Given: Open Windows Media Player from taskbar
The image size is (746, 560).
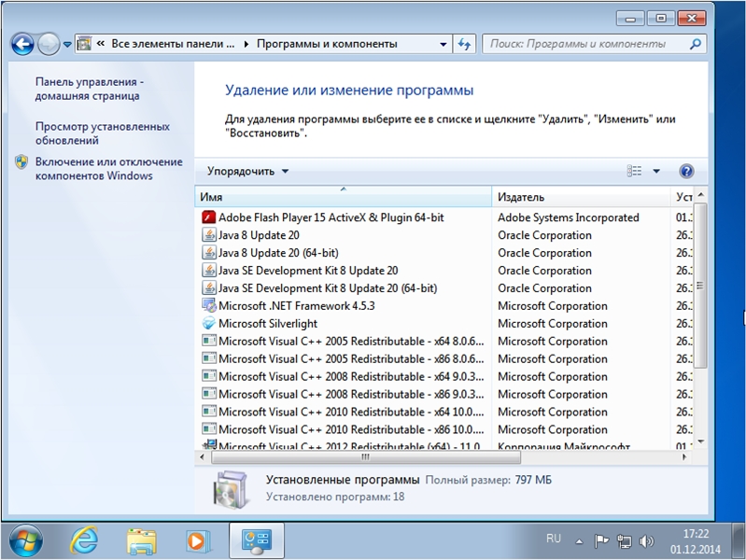Looking at the screenshot, I should pyautogui.click(x=197, y=541).
